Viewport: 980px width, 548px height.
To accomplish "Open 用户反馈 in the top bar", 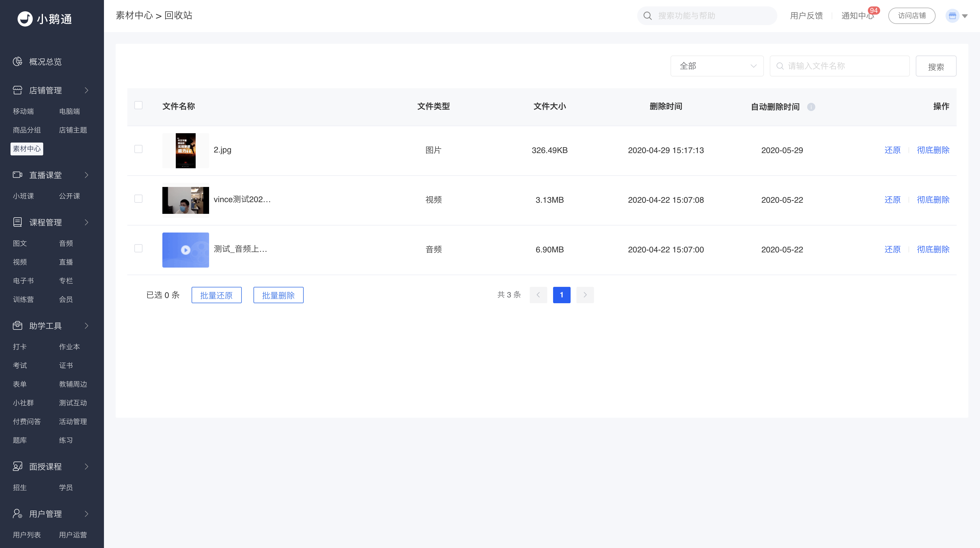I will coord(807,15).
